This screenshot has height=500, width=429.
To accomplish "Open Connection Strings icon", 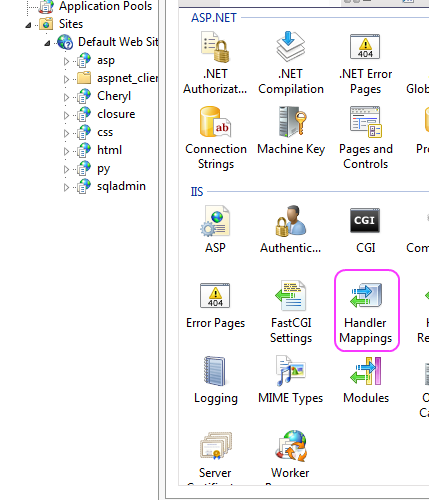I will tap(216, 138).
